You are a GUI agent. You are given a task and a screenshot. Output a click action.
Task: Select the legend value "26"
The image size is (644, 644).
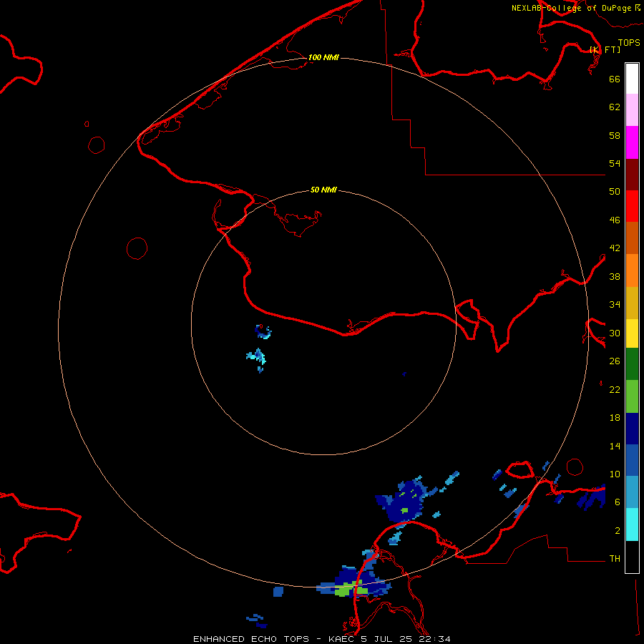pyautogui.click(x=615, y=361)
